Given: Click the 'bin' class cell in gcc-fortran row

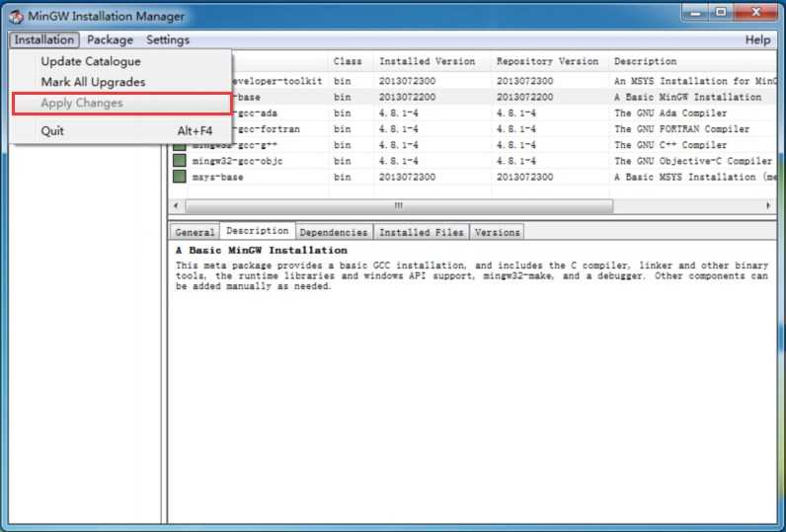Looking at the screenshot, I should tap(343, 128).
